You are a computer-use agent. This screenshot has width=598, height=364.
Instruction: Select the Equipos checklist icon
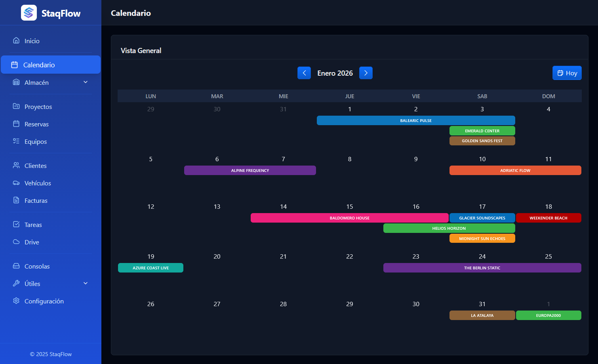click(x=16, y=141)
